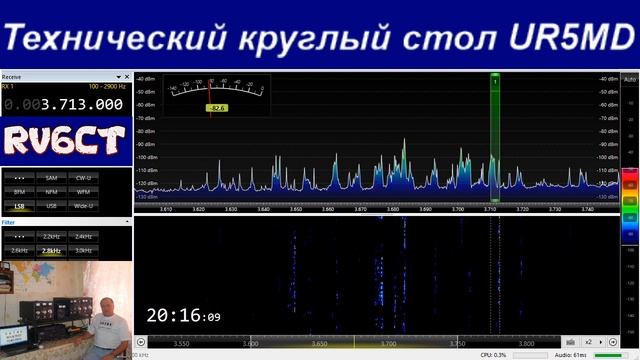640x360 pixels.
Task: Switch mode to SAM
Action: tap(51, 178)
